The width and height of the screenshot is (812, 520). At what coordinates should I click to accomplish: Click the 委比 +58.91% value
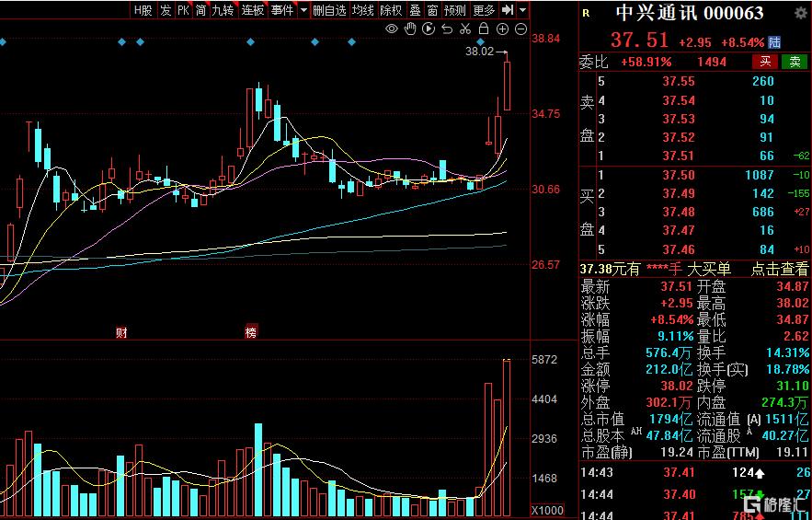click(646, 63)
